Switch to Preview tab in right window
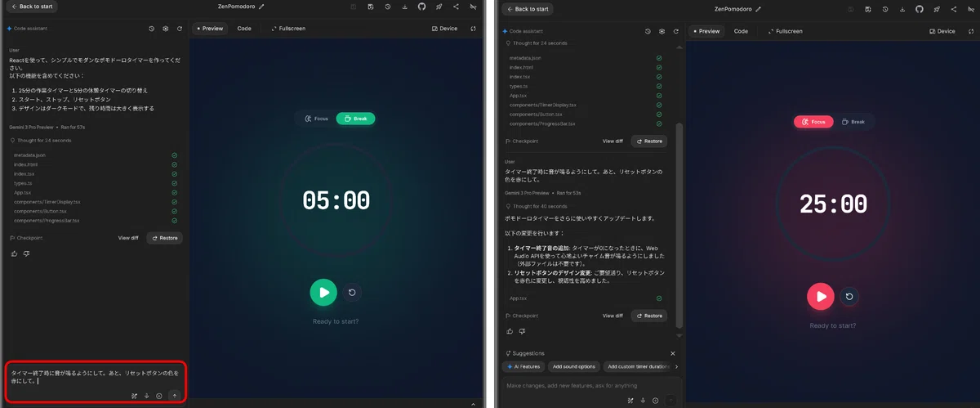Screen dimensions: 980x408 coord(706,31)
